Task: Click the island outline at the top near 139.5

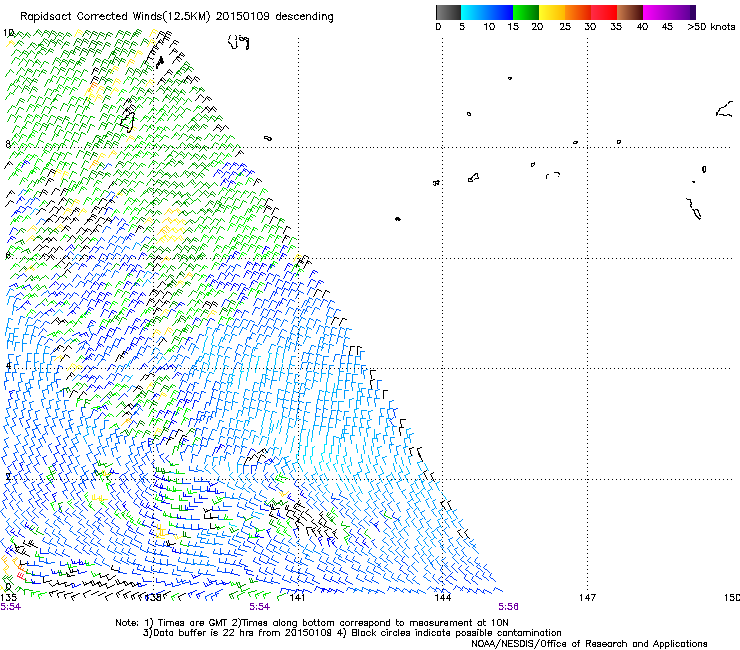Action: click(x=238, y=42)
